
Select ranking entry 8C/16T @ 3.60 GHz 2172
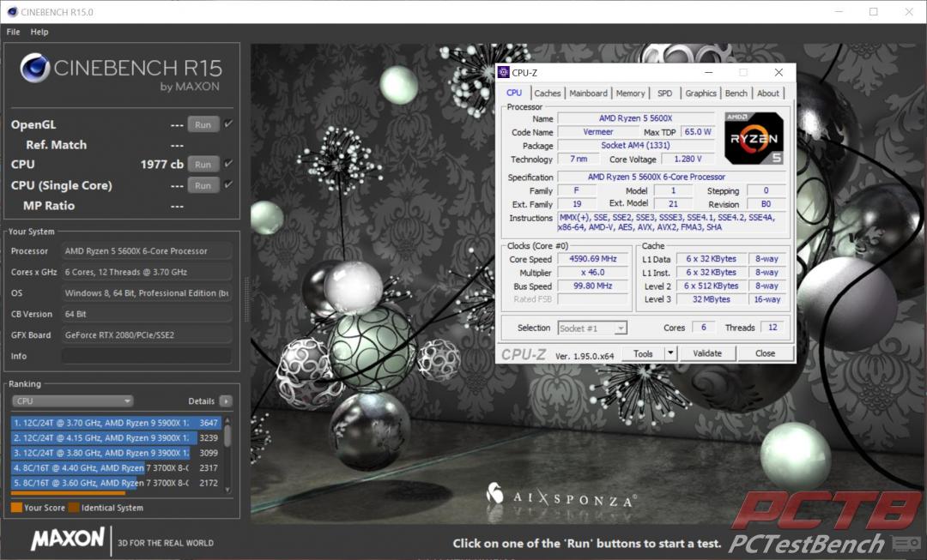coord(116,483)
